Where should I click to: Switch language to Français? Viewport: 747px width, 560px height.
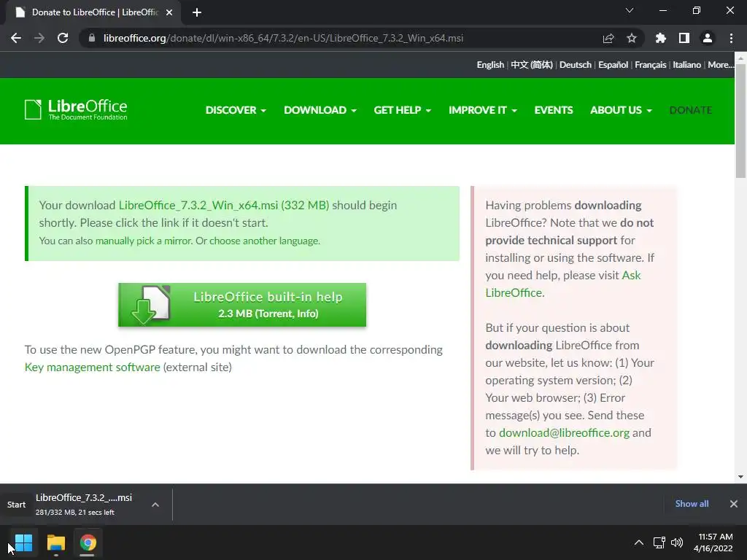coord(650,65)
